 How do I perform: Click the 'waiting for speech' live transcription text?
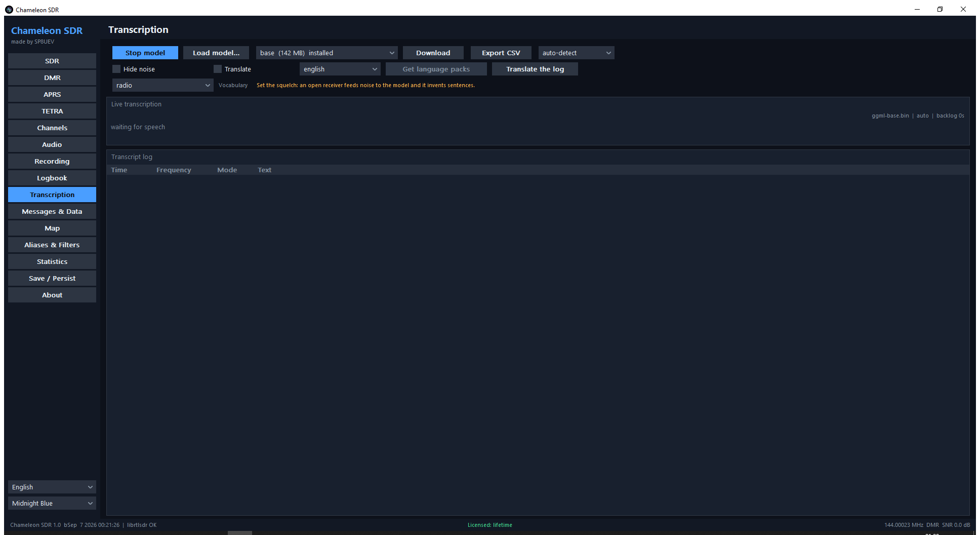138,127
